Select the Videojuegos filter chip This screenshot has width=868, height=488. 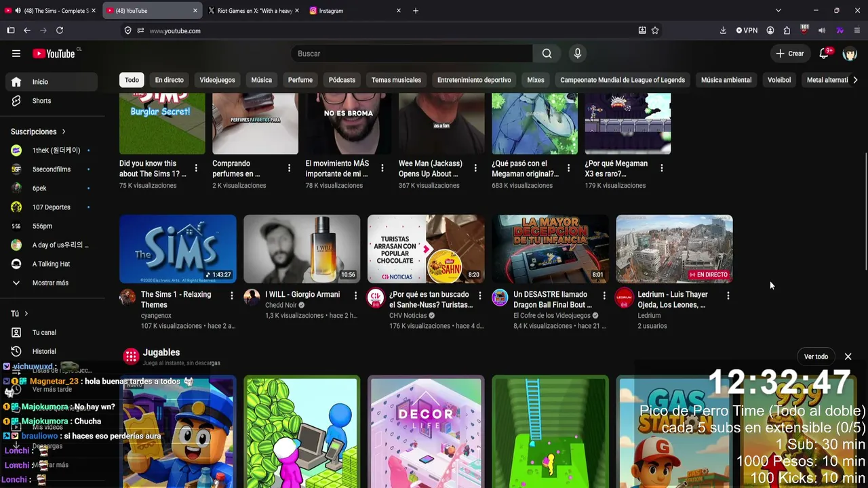217,80
